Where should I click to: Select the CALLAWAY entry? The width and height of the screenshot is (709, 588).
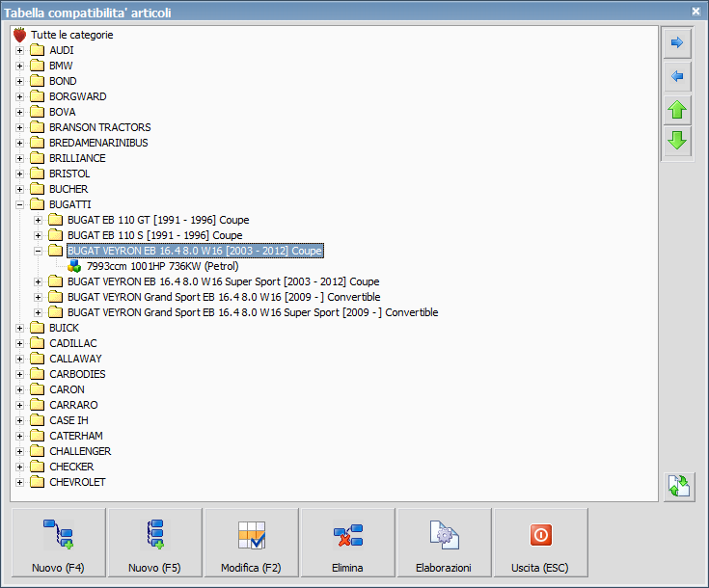point(75,359)
